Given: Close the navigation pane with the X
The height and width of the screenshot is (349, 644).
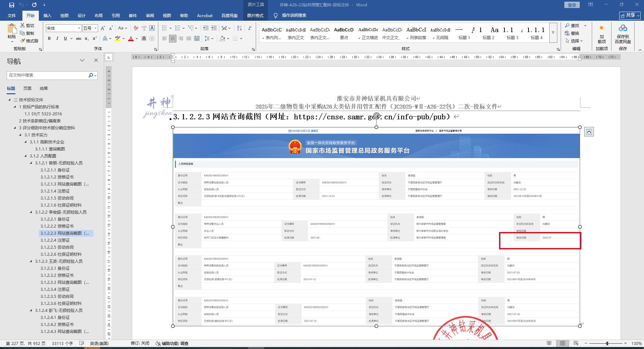Looking at the screenshot, I should (96, 60).
